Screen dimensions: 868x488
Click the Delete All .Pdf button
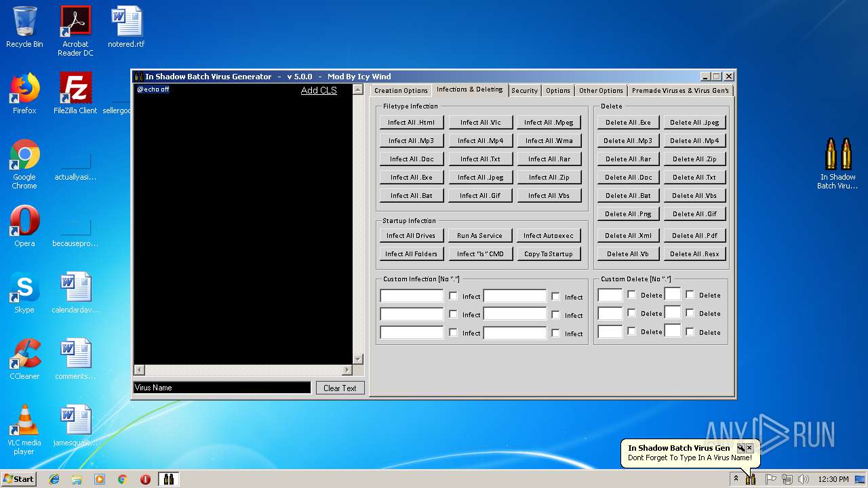(x=694, y=235)
